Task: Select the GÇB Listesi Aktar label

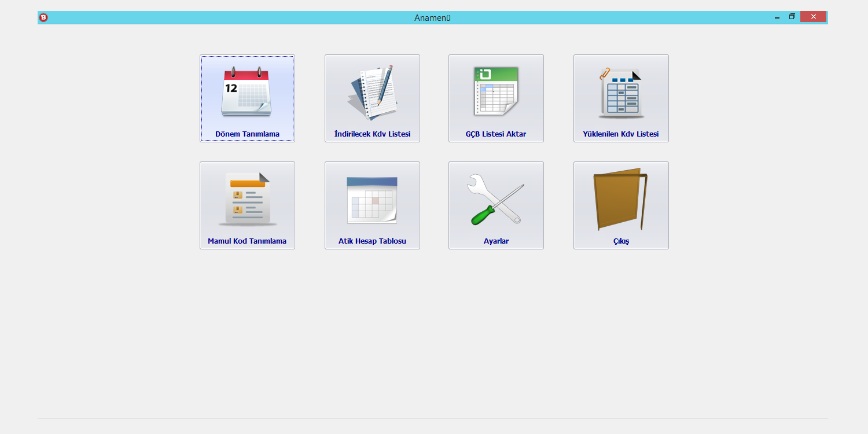Action: (x=496, y=134)
